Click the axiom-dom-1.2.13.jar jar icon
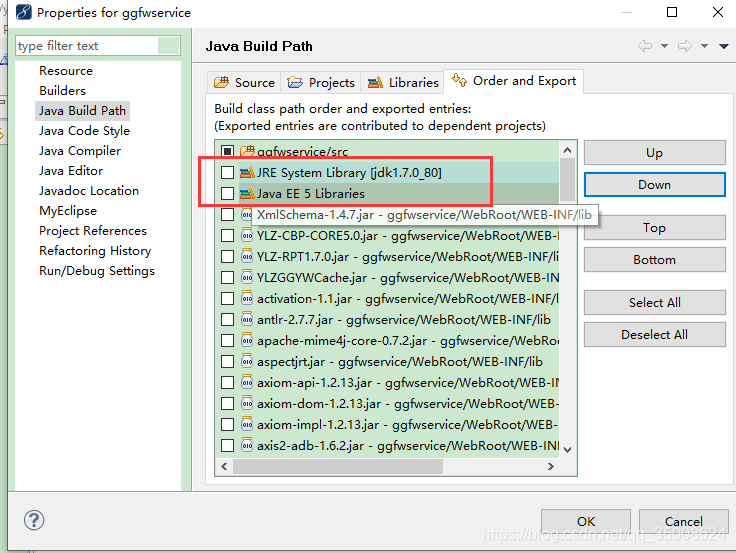The height and width of the screenshot is (553, 736). (x=247, y=403)
